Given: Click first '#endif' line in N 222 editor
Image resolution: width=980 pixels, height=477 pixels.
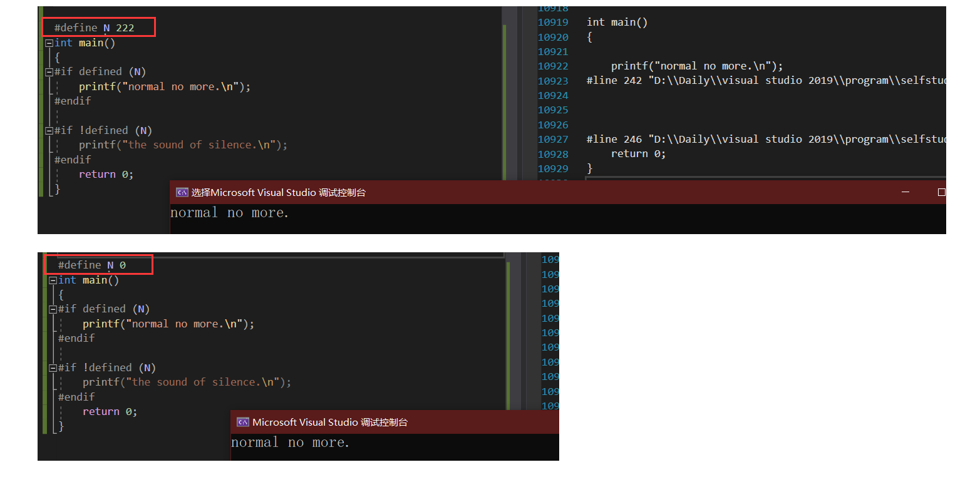Looking at the screenshot, I should [x=73, y=101].
